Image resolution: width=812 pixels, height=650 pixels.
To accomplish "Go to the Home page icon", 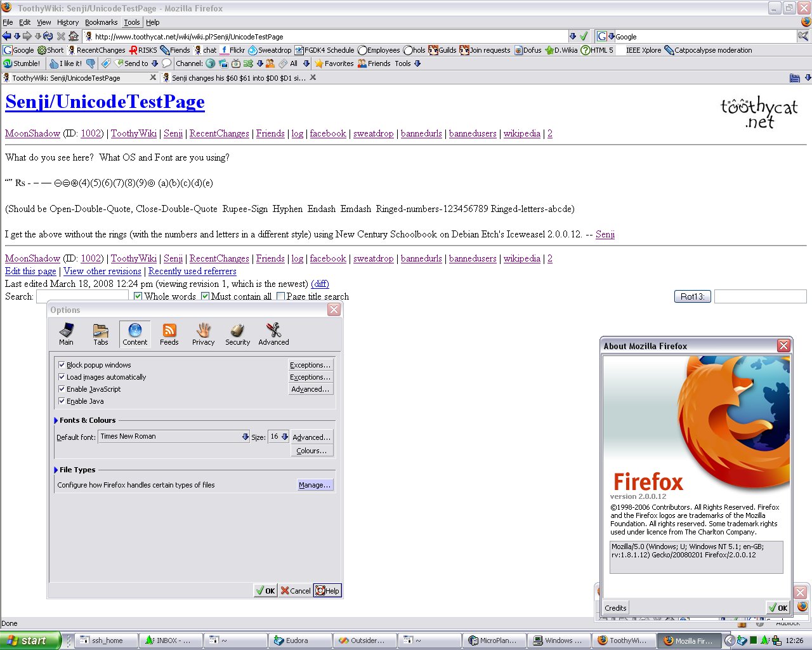I will tap(74, 36).
